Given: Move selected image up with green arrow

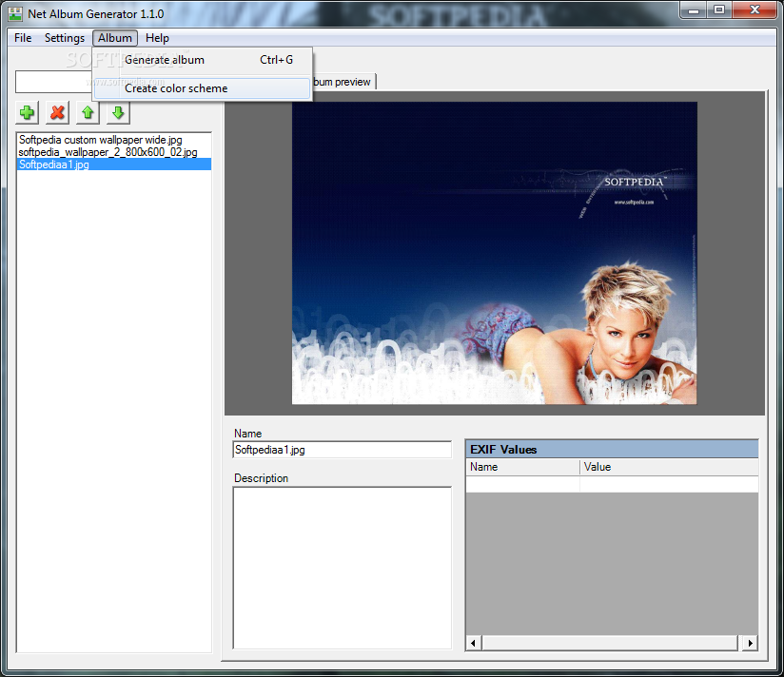Looking at the screenshot, I should [x=88, y=112].
